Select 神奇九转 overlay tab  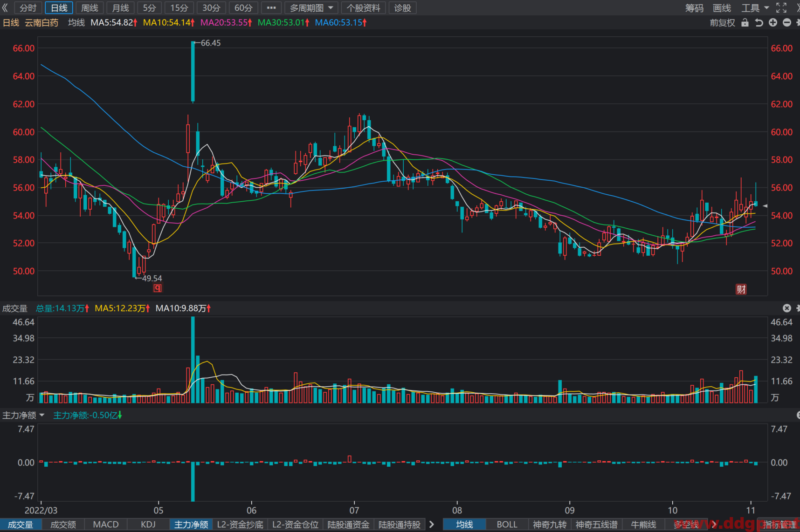[x=550, y=525]
